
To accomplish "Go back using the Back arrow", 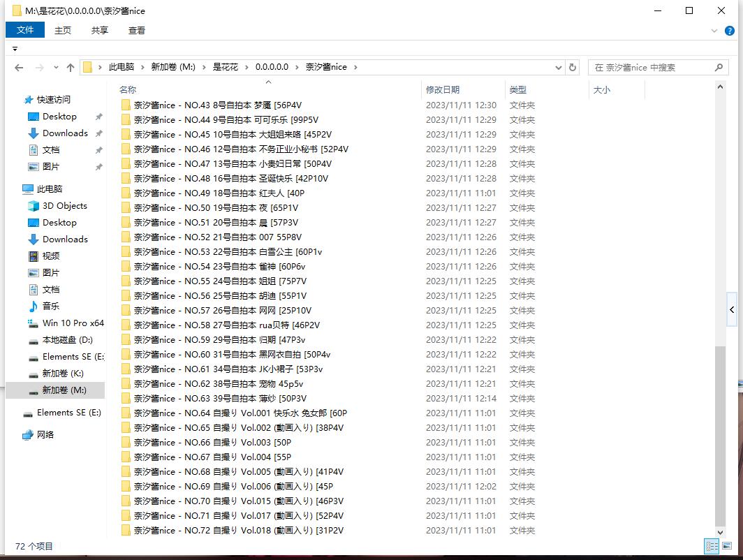I will pyautogui.click(x=19, y=68).
